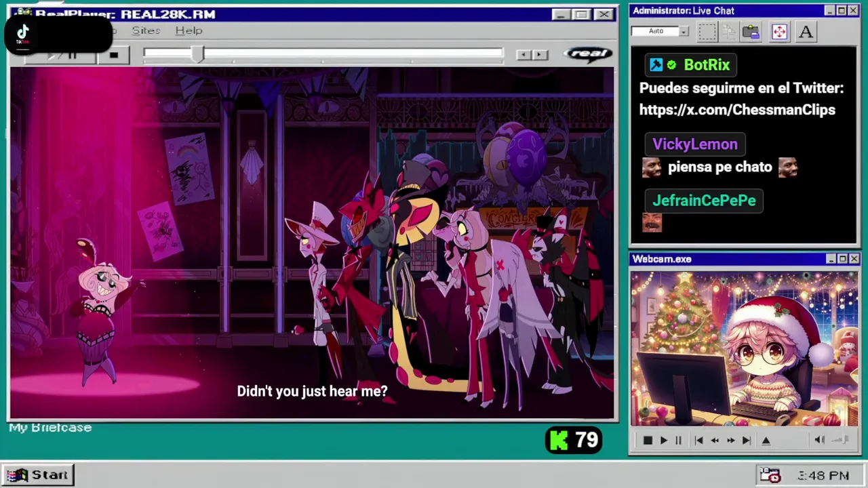Click the JefrainCePePe username in chat
Image resolution: width=868 pixels, height=488 pixels.
coord(704,201)
